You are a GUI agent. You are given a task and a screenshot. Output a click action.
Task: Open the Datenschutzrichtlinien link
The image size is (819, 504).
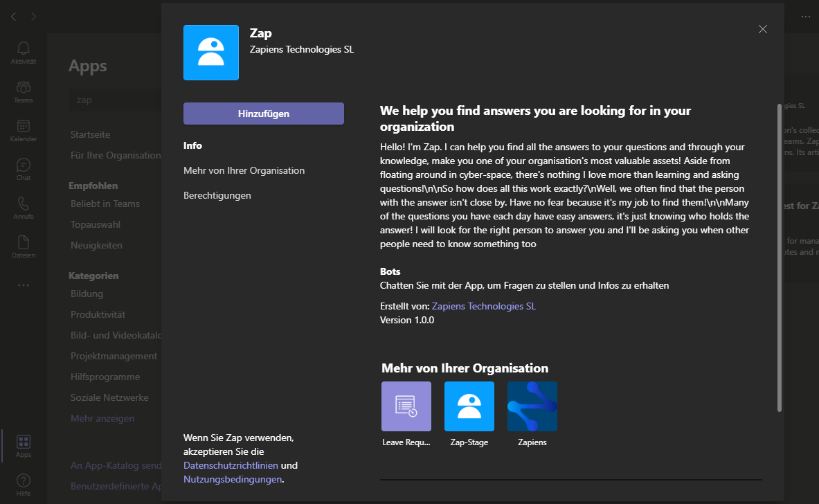(x=231, y=465)
